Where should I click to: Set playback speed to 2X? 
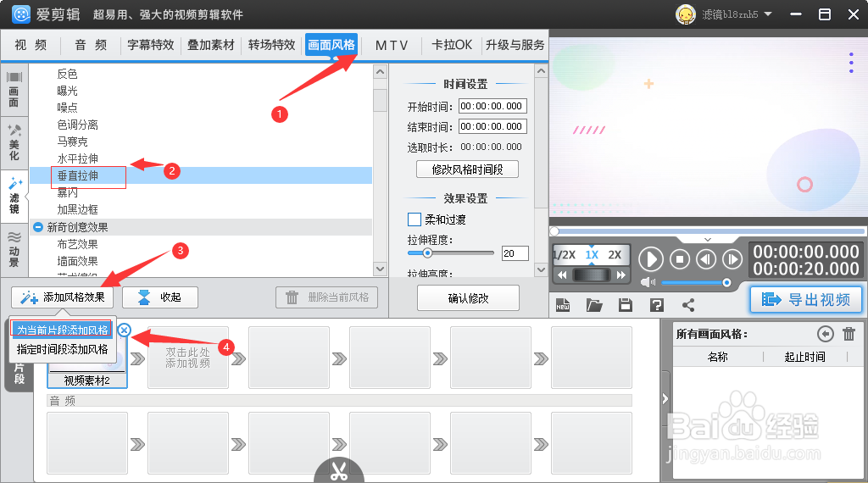tap(615, 255)
